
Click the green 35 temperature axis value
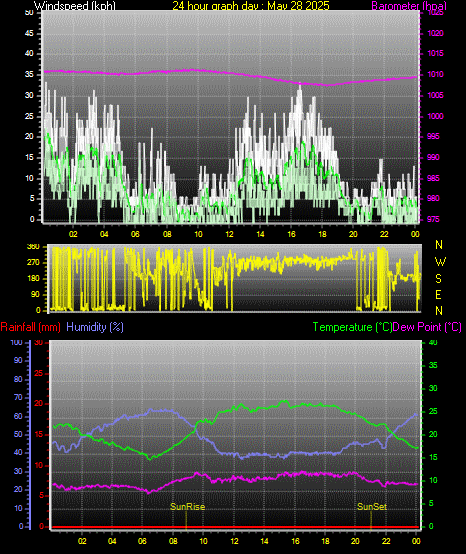pos(433,365)
